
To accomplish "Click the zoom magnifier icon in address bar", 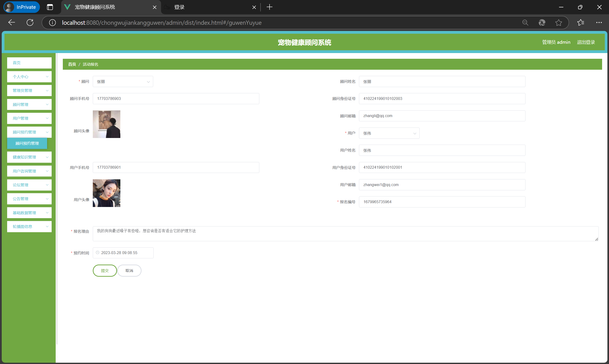I will click(x=525, y=23).
